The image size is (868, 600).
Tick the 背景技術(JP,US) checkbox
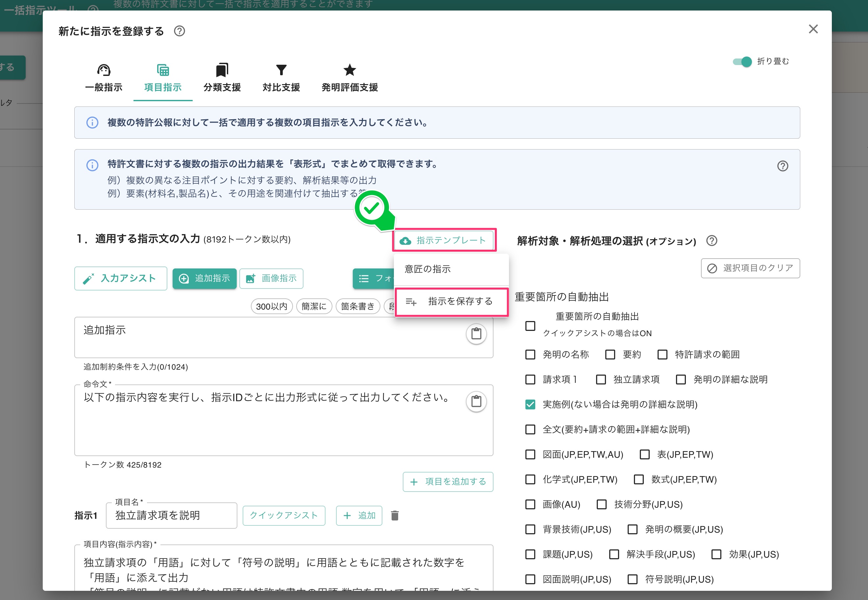(x=530, y=529)
